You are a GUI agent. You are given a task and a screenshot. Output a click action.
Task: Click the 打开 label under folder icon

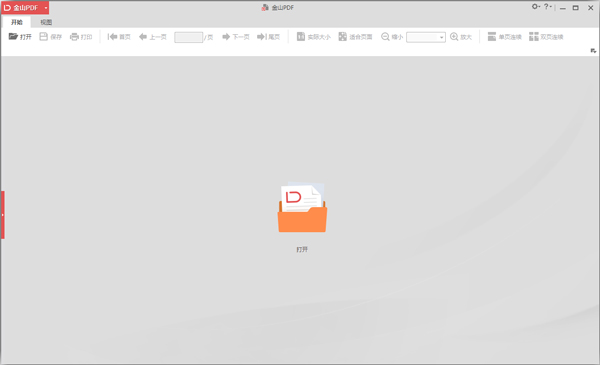tap(302, 249)
